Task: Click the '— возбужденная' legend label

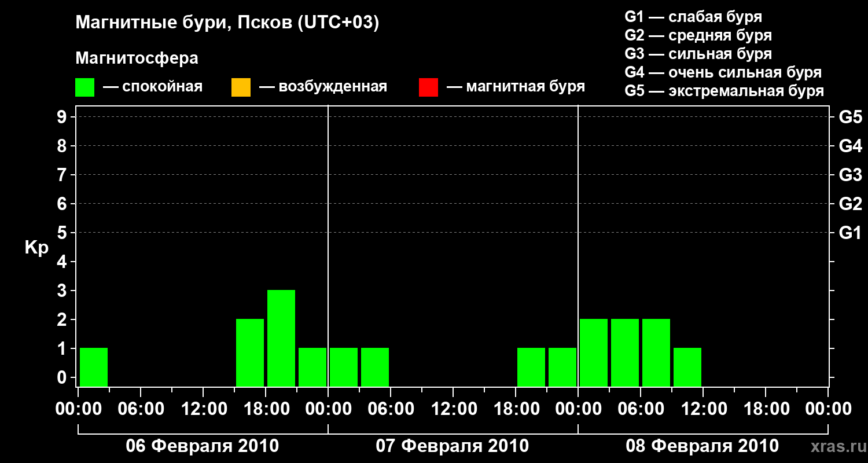Action: [323, 87]
